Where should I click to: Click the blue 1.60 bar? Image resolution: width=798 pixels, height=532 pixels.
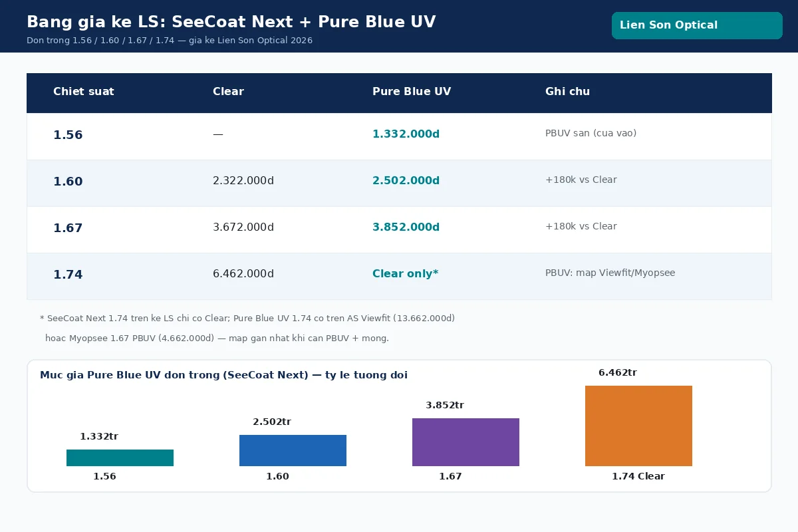click(293, 450)
